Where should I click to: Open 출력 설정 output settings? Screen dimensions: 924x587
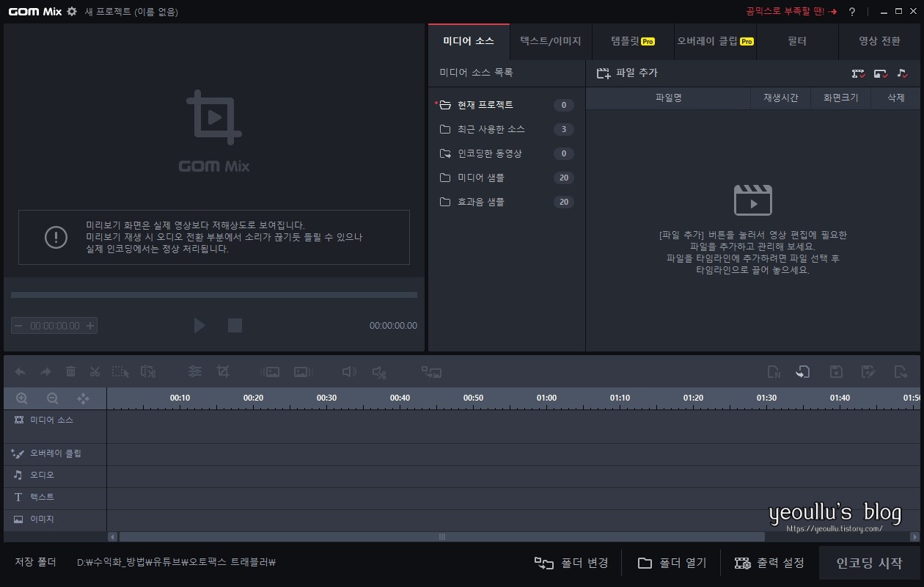pyautogui.click(x=769, y=563)
